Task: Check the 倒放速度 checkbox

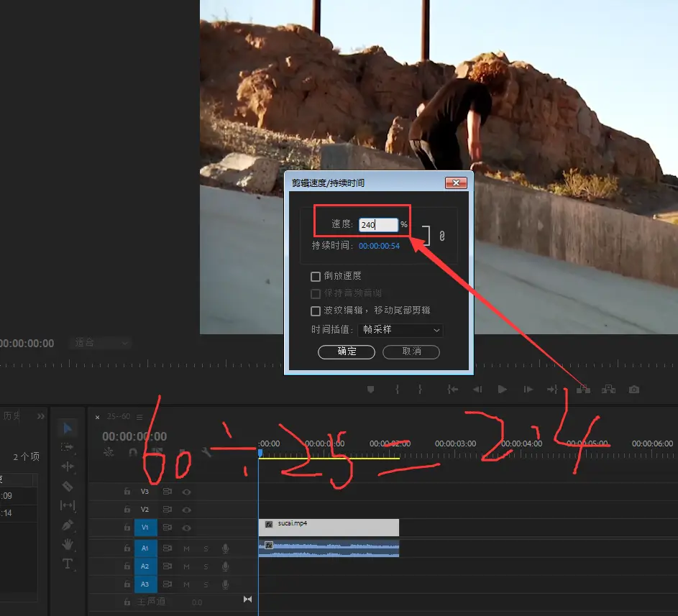Action: [x=316, y=276]
